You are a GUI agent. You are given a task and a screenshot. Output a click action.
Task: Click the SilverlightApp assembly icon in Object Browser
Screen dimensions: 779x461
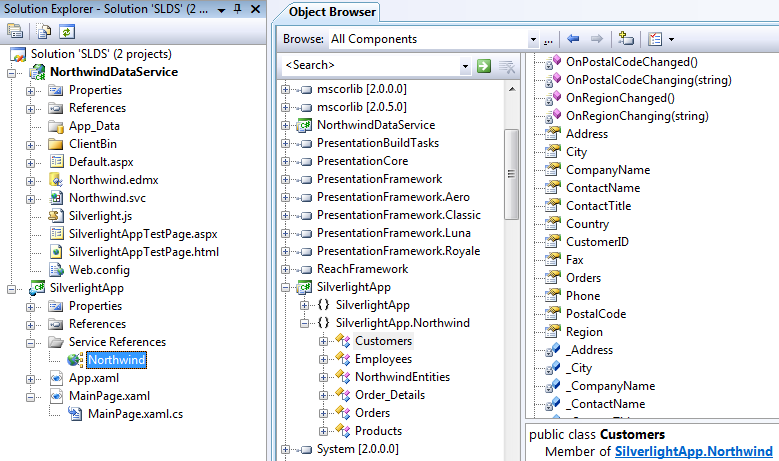(304, 287)
